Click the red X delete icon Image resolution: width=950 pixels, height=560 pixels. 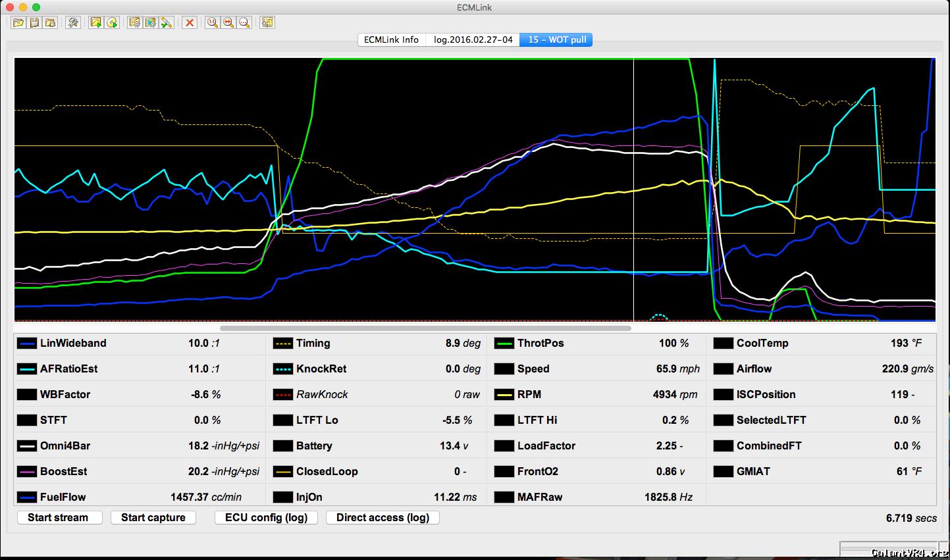(x=190, y=22)
